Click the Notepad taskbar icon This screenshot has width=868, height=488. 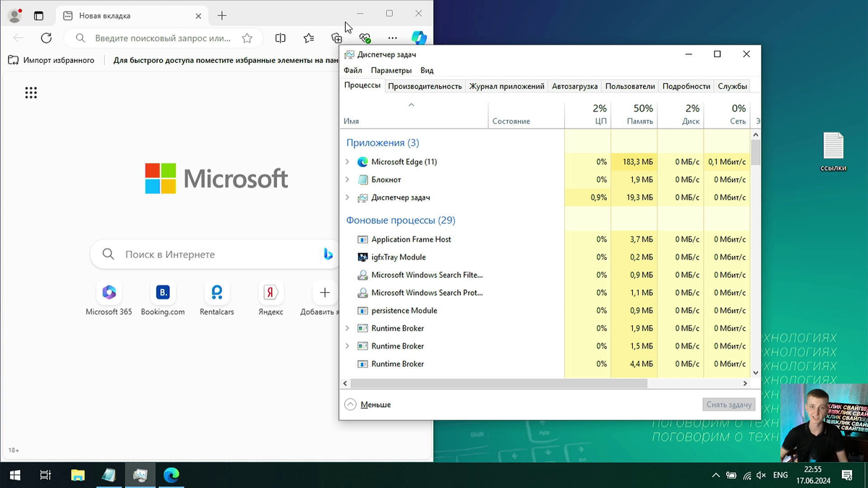click(x=109, y=475)
